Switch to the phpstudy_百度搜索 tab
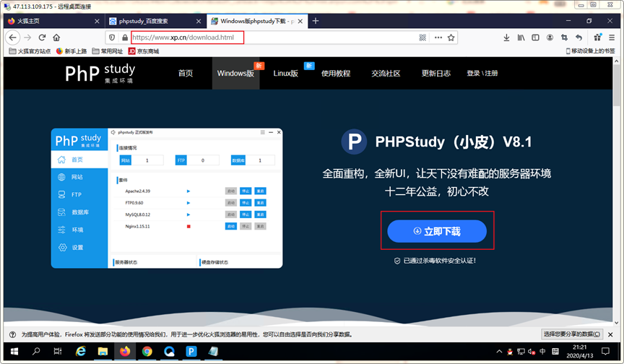This screenshot has height=364, width=624. 156,21
